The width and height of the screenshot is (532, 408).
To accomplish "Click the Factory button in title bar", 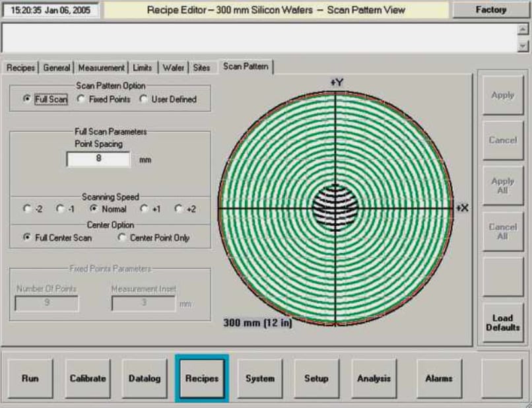I will click(x=490, y=10).
